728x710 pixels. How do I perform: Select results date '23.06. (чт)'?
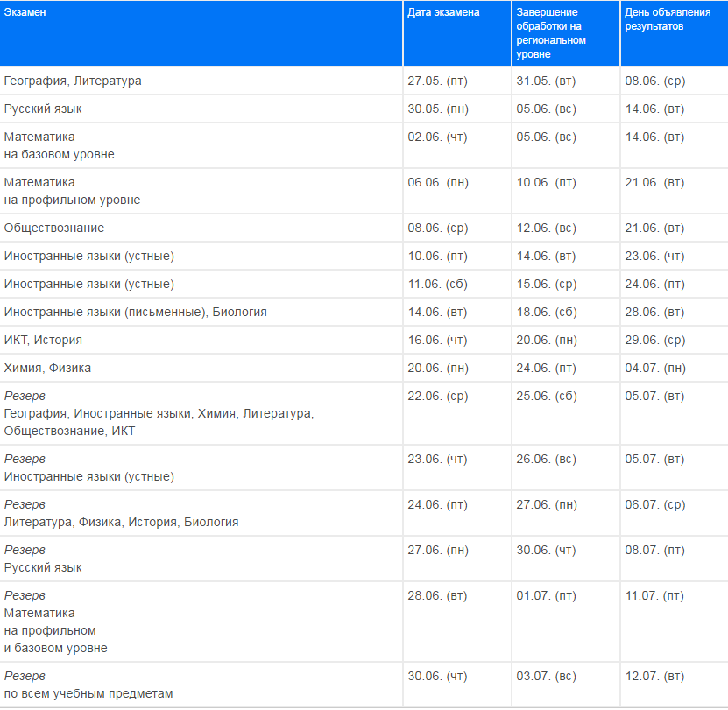pos(675,256)
